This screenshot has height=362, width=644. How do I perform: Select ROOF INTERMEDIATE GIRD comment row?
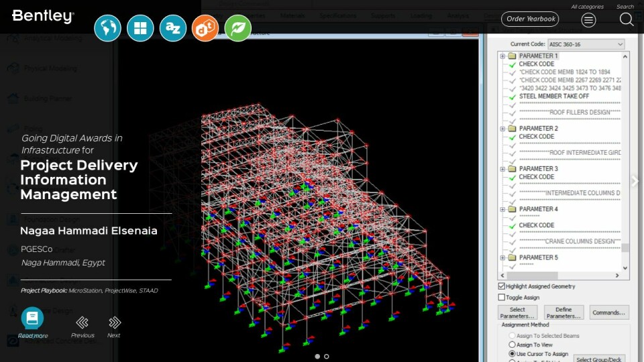pos(570,153)
